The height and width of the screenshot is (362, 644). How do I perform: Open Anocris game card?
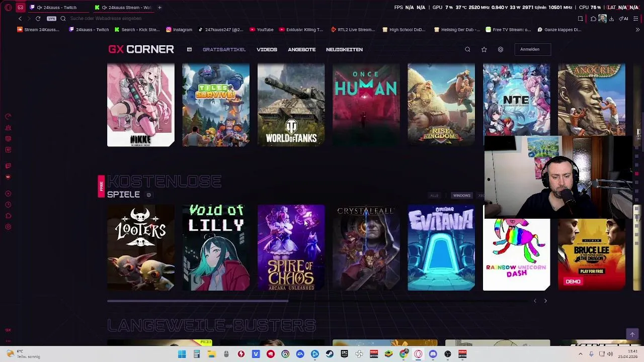[592, 100]
